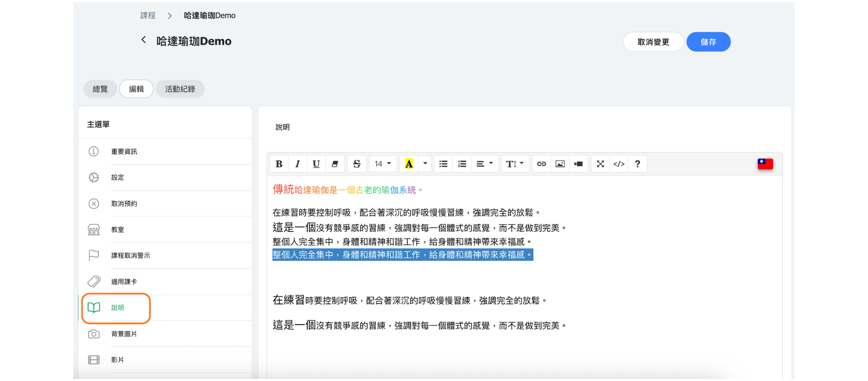Screen dimensions: 868x381
Task: Insert a link with the chain icon
Action: coord(541,164)
